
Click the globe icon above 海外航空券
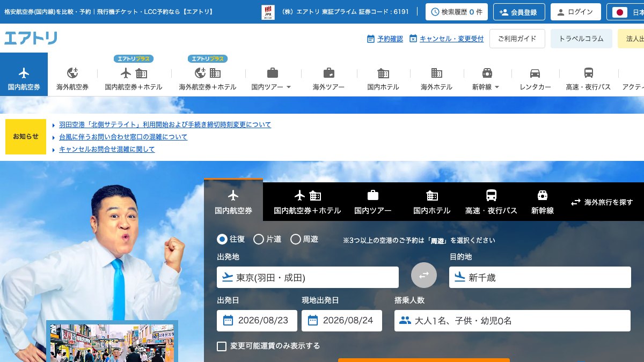(72, 73)
